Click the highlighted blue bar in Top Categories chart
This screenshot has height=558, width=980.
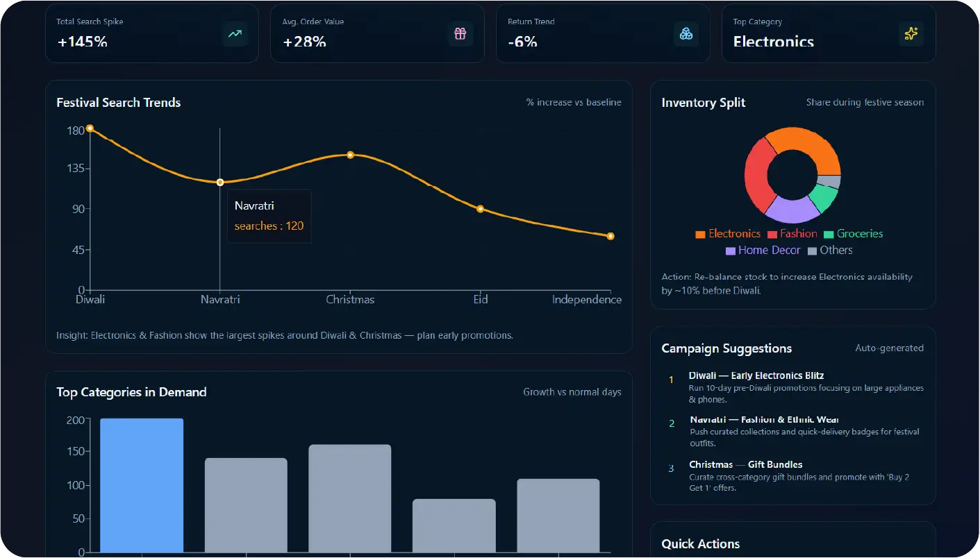(142, 484)
